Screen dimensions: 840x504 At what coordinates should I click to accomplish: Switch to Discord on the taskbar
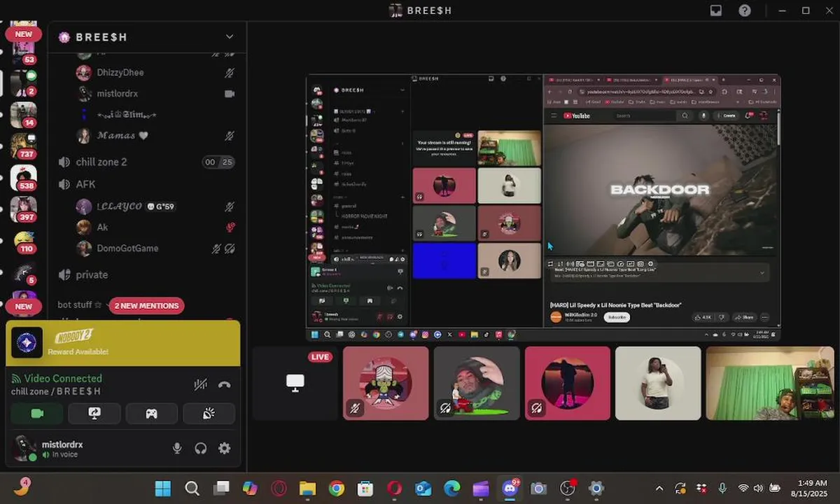[x=510, y=489]
